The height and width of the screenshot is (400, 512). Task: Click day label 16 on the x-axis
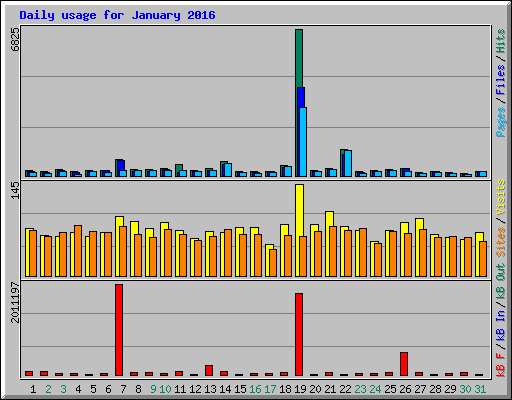(255, 389)
